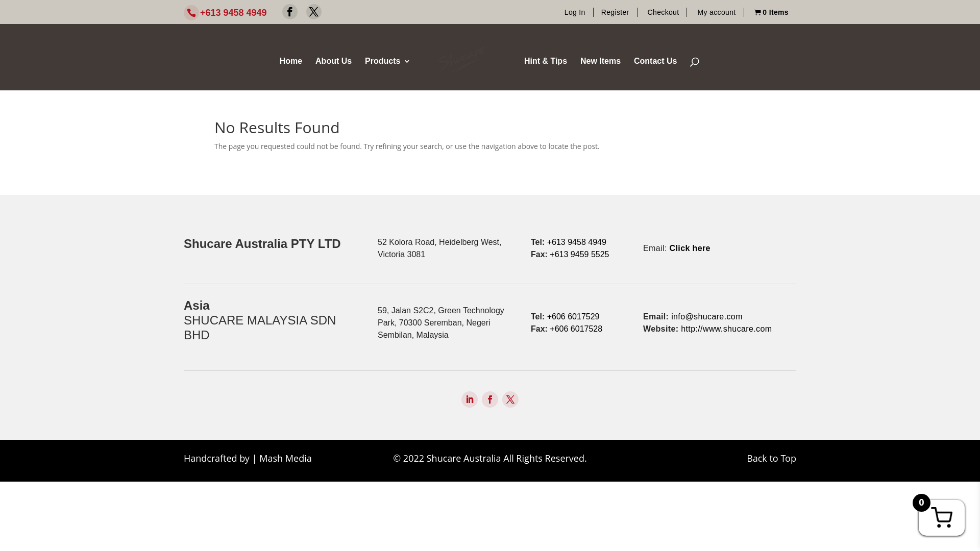The width and height of the screenshot is (980, 551).
Task: Open the My account link
Action: point(717,12)
